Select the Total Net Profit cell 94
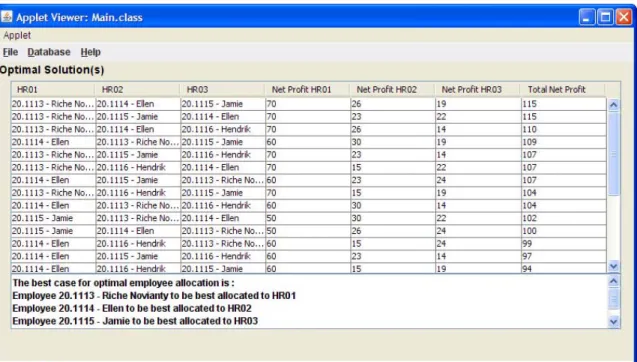The width and height of the screenshot is (637, 362). click(563, 268)
